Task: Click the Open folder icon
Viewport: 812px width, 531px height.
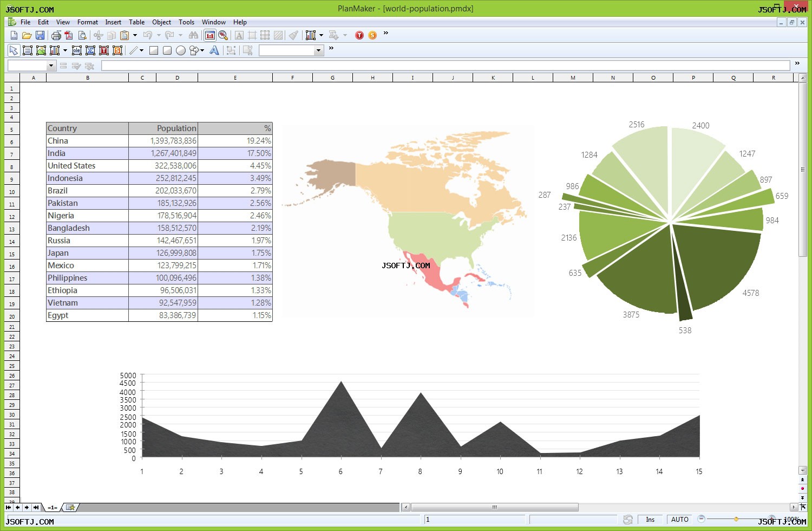Action: [27, 35]
